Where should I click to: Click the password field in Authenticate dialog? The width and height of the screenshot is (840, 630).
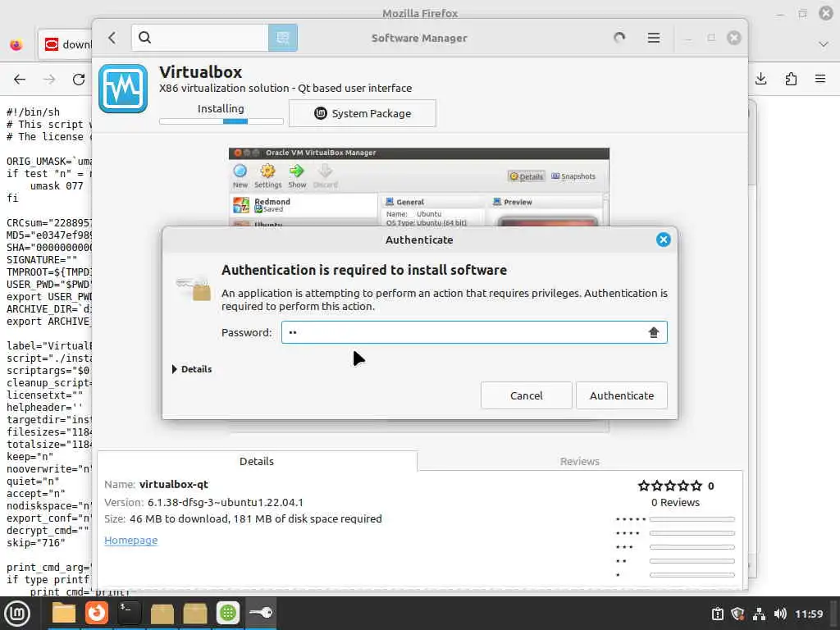[474, 333]
